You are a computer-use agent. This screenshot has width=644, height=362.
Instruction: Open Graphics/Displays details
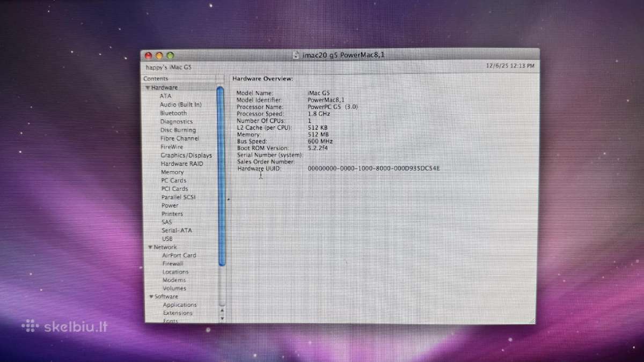tap(186, 156)
